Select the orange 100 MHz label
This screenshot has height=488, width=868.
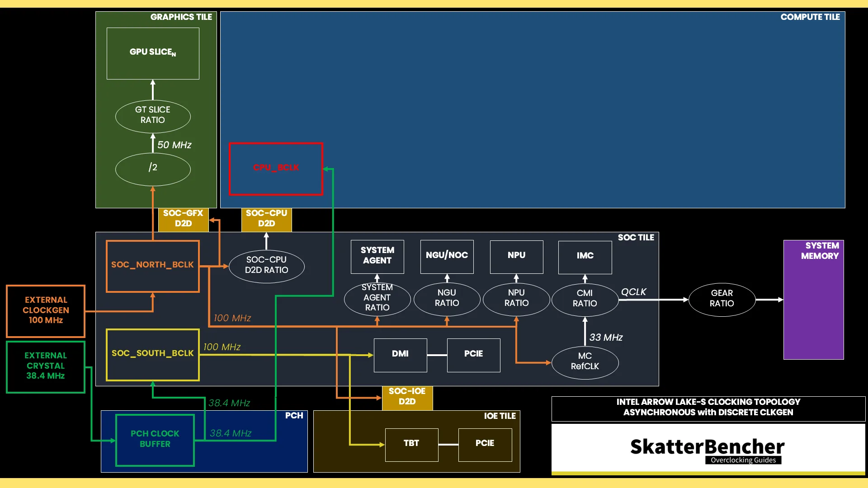(x=232, y=318)
